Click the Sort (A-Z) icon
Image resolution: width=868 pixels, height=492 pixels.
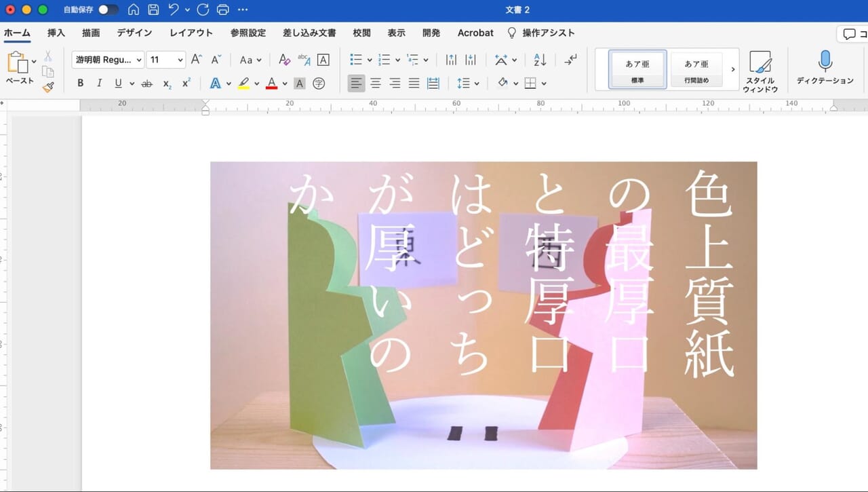click(x=538, y=60)
